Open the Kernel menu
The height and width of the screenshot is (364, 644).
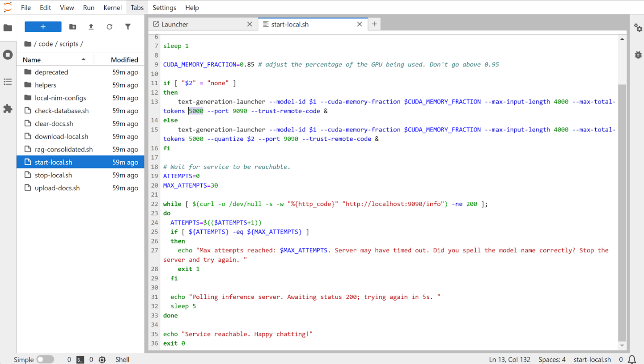112,8
